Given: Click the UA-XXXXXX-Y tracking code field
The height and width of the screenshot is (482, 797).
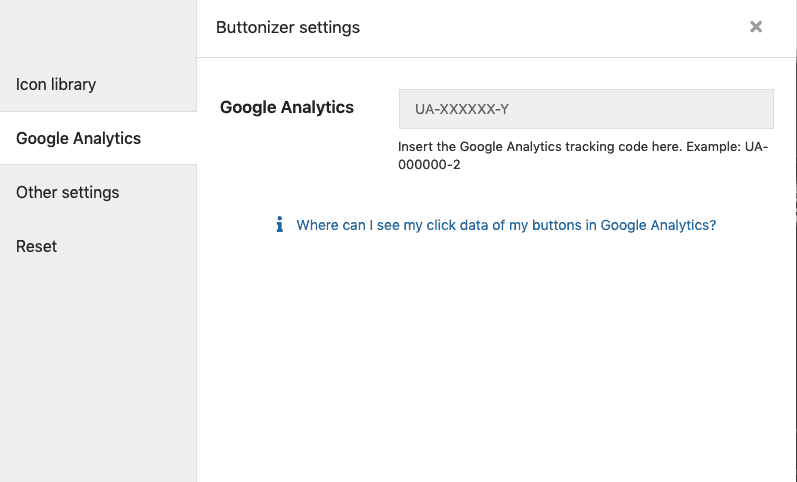Looking at the screenshot, I should click(586, 109).
